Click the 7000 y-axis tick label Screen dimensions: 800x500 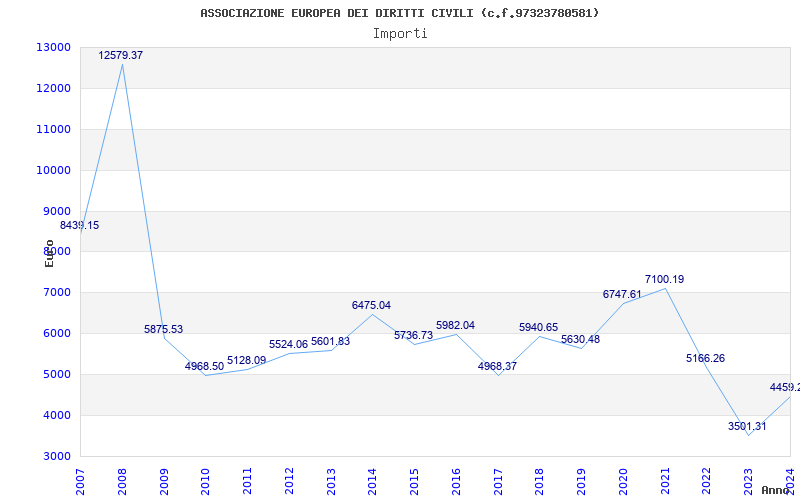coord(56,293)
